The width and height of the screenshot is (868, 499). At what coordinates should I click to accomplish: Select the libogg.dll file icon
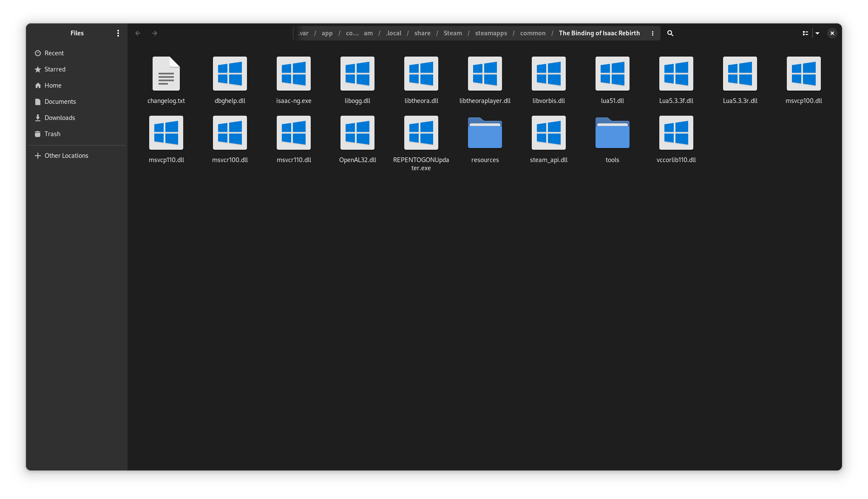[357, 74]
